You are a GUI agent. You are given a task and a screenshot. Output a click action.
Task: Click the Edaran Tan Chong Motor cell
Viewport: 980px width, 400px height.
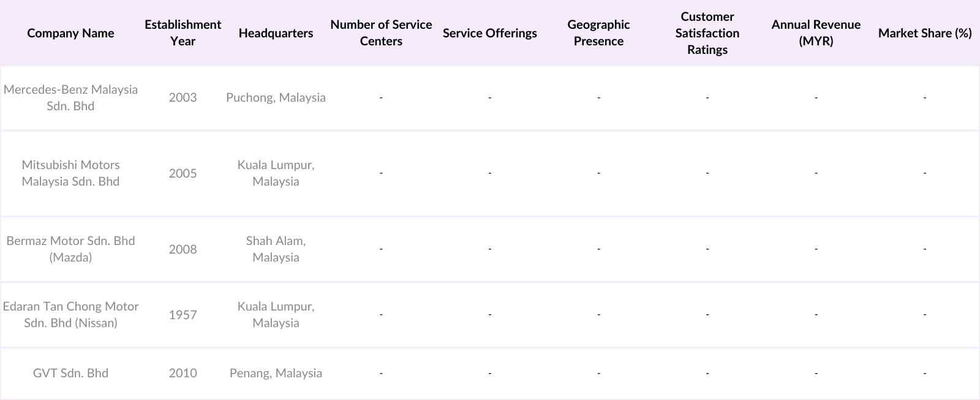tap(70, 315)
